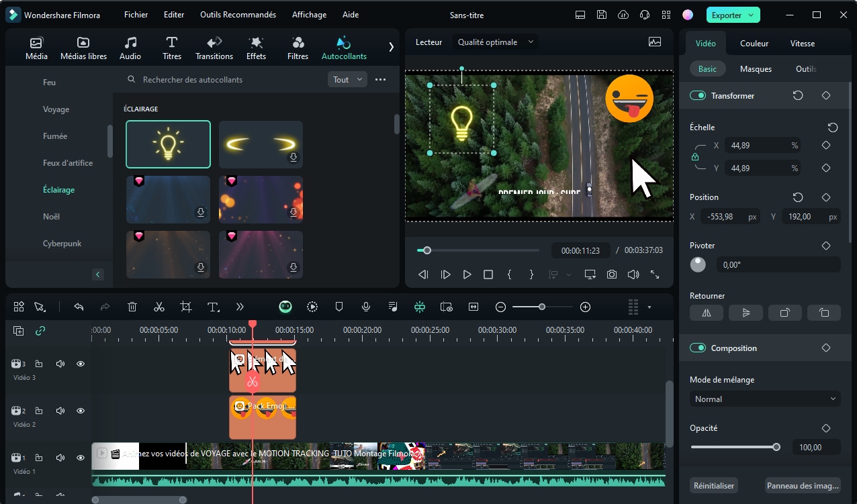Open the Fichier menu

click(x=136, y=15)
